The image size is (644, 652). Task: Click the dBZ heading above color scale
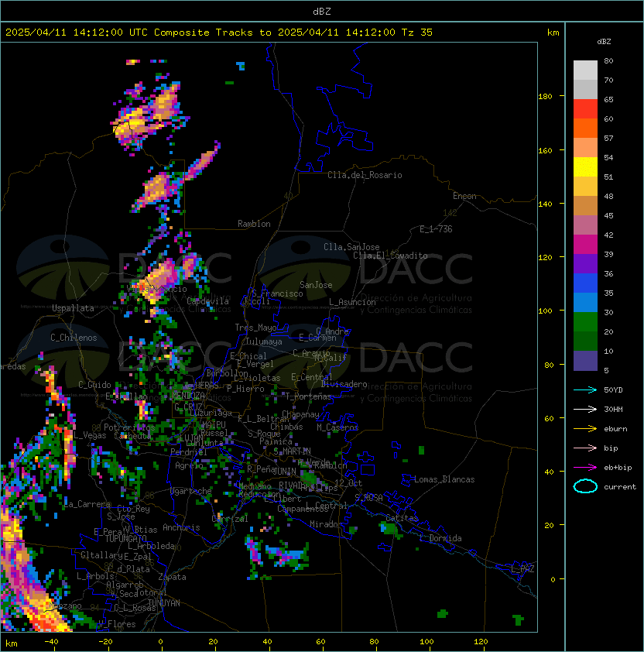click(604, 42)
